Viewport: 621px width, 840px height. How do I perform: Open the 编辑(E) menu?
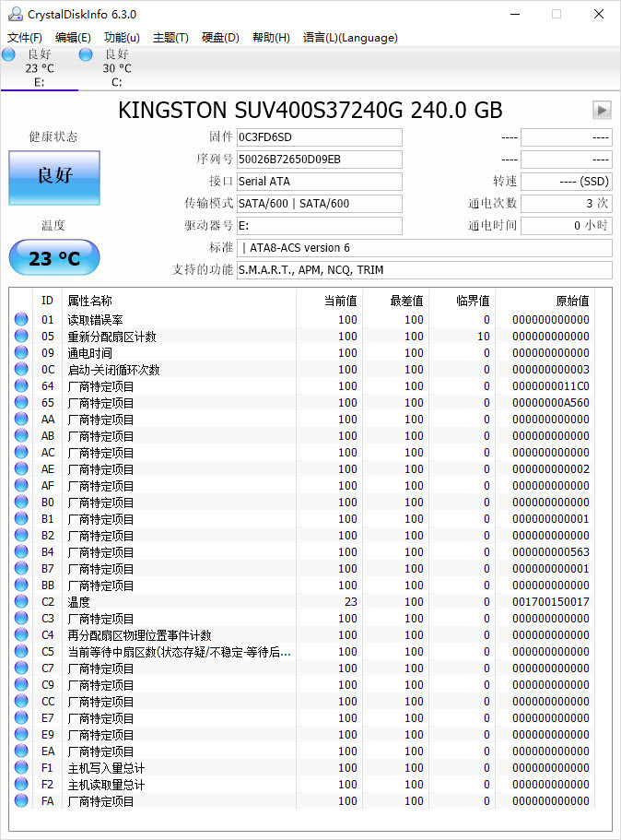[73, 38]
